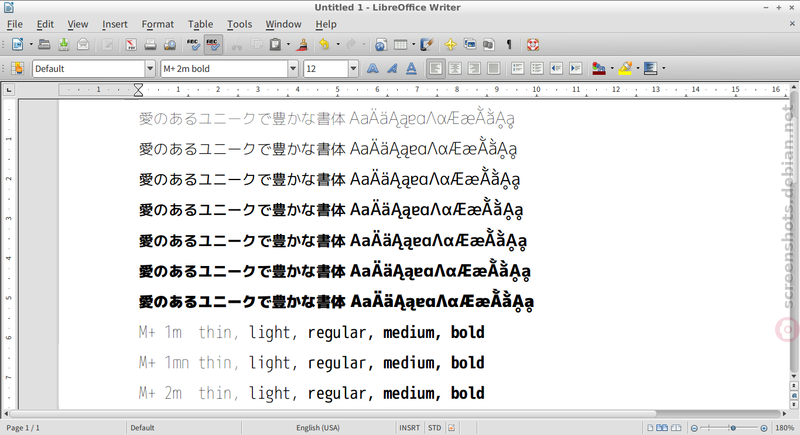This screenshot has height=435, width=800.
Task: Click into the font size field
Action: click(326, 68)
